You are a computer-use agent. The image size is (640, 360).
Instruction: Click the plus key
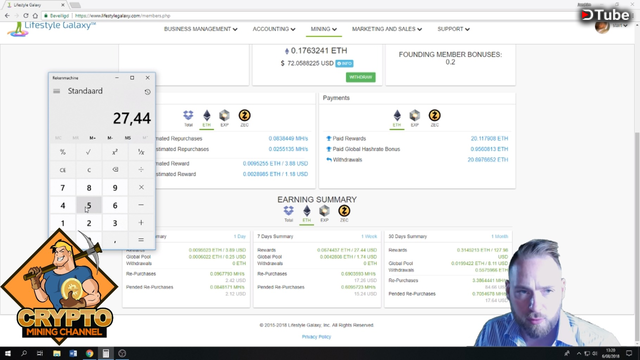[141, 222]
